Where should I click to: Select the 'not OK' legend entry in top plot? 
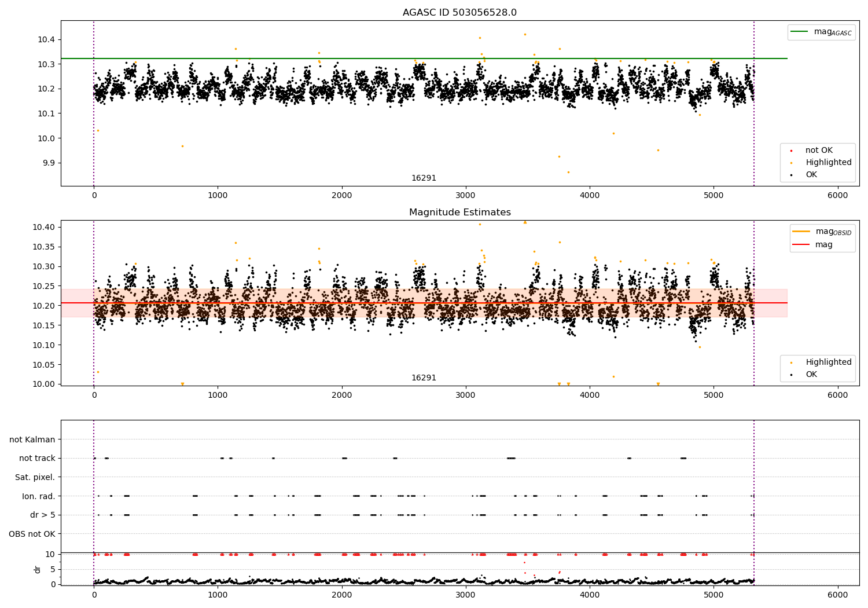tap(819, 151)
